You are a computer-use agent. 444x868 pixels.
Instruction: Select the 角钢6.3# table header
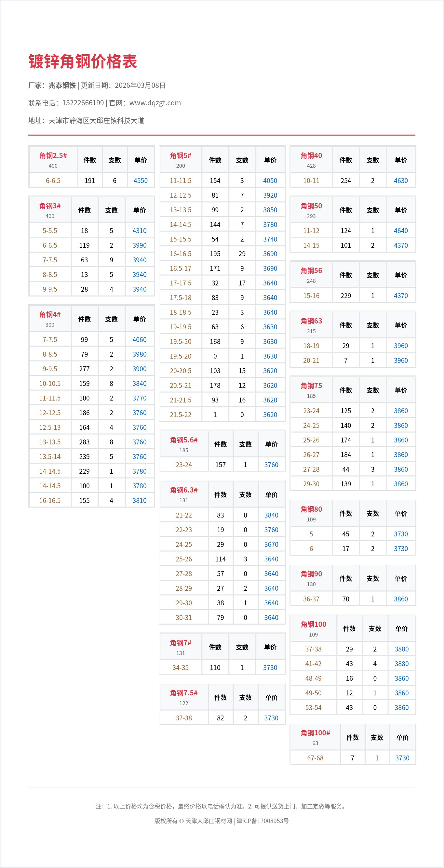(184, 494)
